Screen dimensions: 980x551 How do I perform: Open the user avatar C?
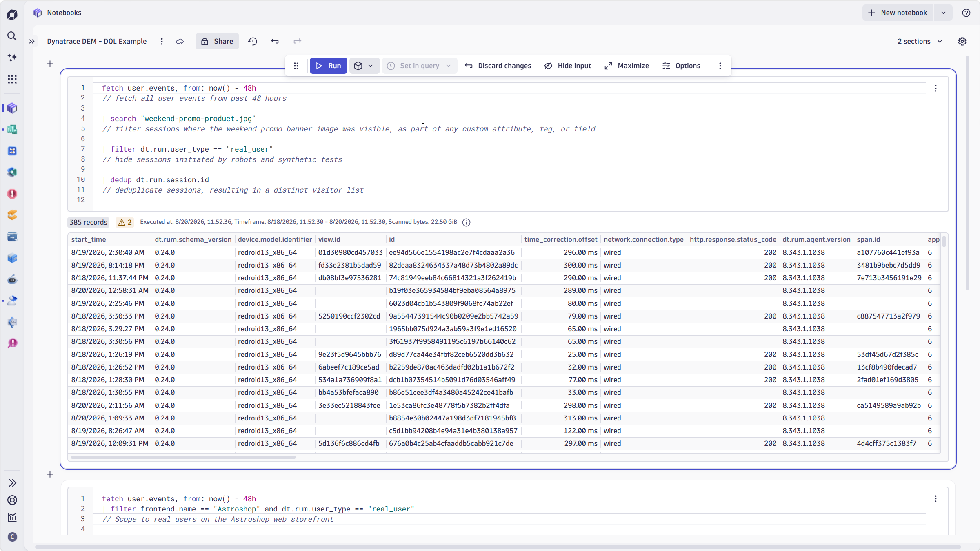[x=12, y=537]
